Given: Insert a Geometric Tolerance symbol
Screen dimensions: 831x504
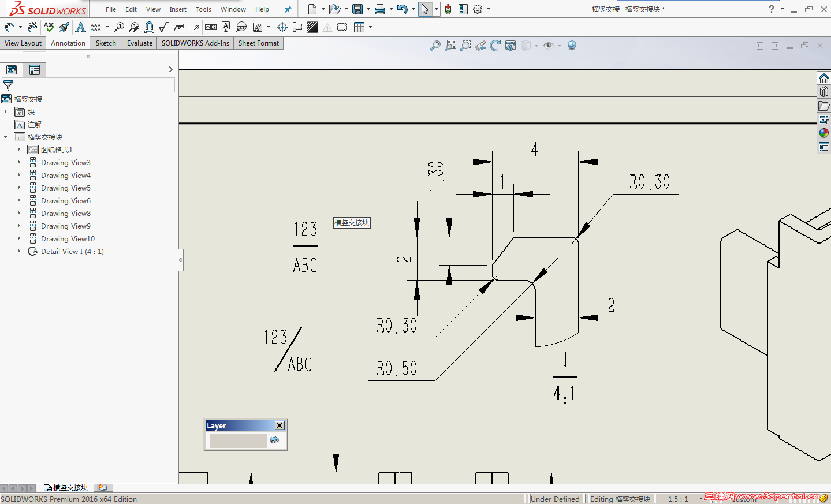Looking at the screenshot, I should 211,27.
